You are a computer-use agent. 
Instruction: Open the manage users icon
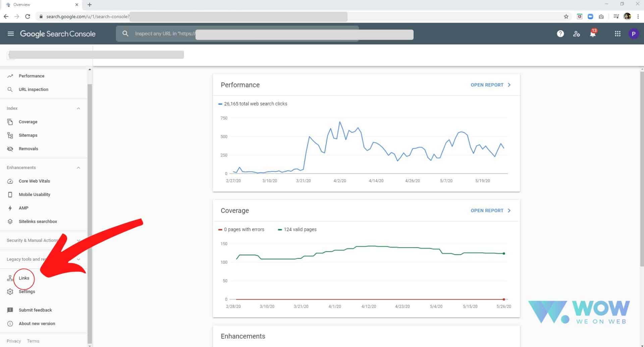pos(577,34)
